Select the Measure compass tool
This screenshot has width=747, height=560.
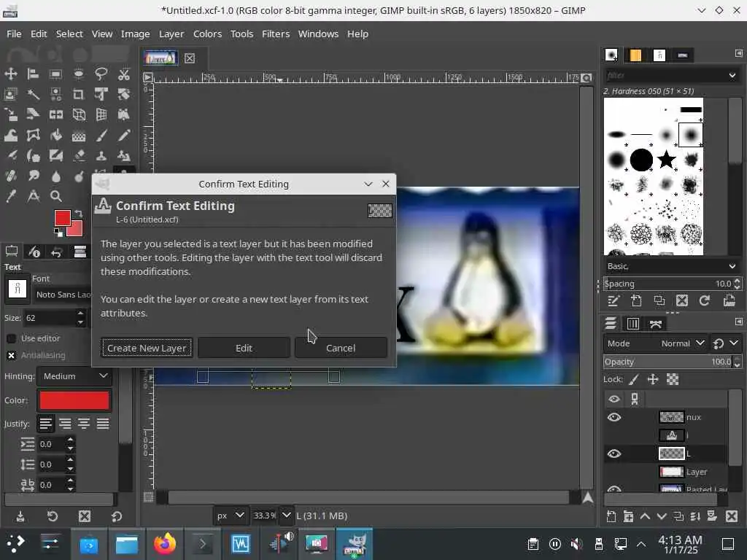pos(33,196)
